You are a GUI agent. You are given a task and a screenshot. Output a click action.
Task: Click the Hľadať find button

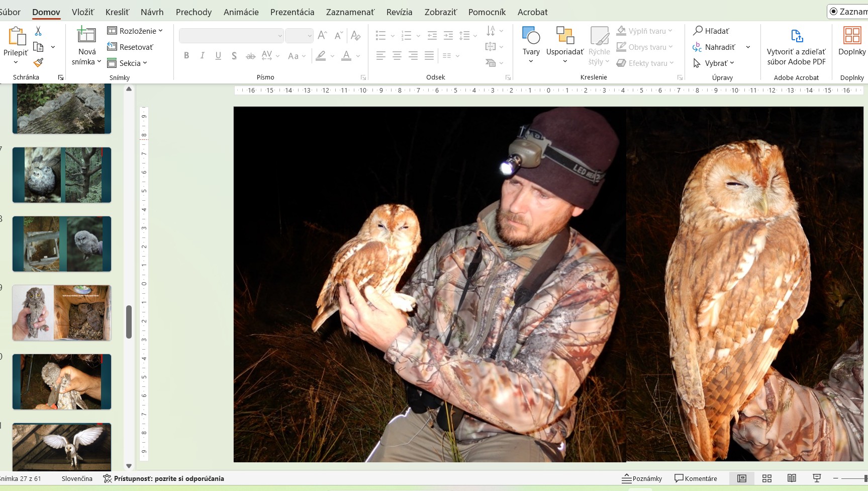711,31
